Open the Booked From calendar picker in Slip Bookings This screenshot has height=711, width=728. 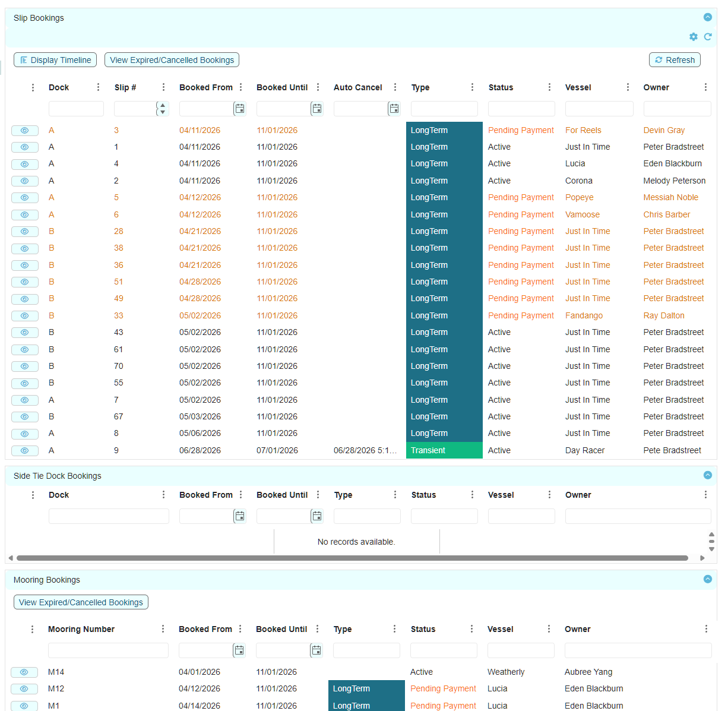pyautogui.click(x=240, y=109)
